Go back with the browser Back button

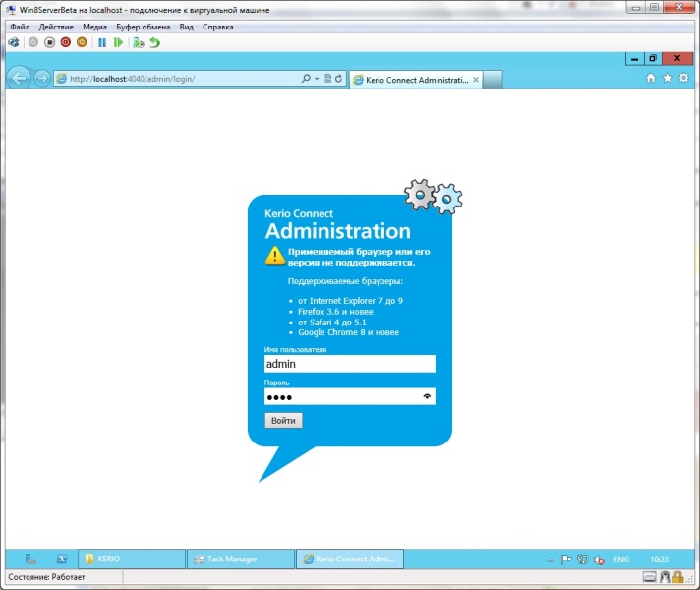click(x=18, y=78)
